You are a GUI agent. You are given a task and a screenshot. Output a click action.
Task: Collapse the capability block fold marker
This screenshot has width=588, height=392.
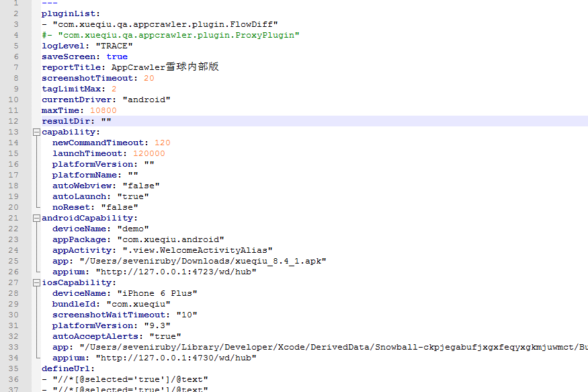36,132
